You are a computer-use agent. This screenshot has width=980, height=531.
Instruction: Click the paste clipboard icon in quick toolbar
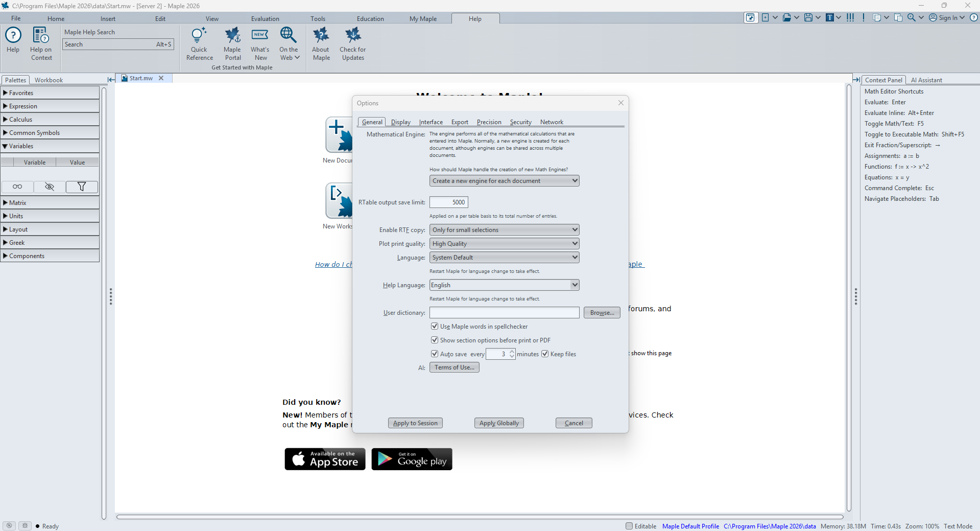tap(898, 18)
